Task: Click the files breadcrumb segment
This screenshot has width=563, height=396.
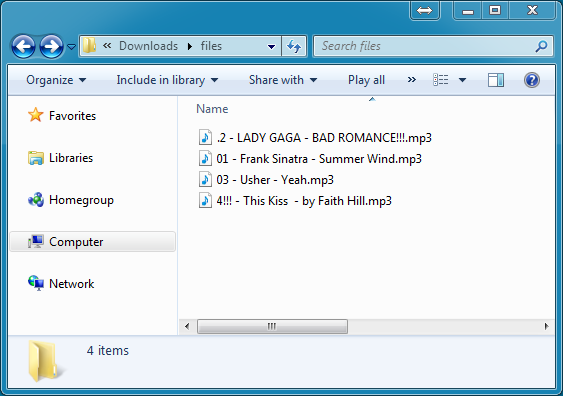Action: click(211, 46)
